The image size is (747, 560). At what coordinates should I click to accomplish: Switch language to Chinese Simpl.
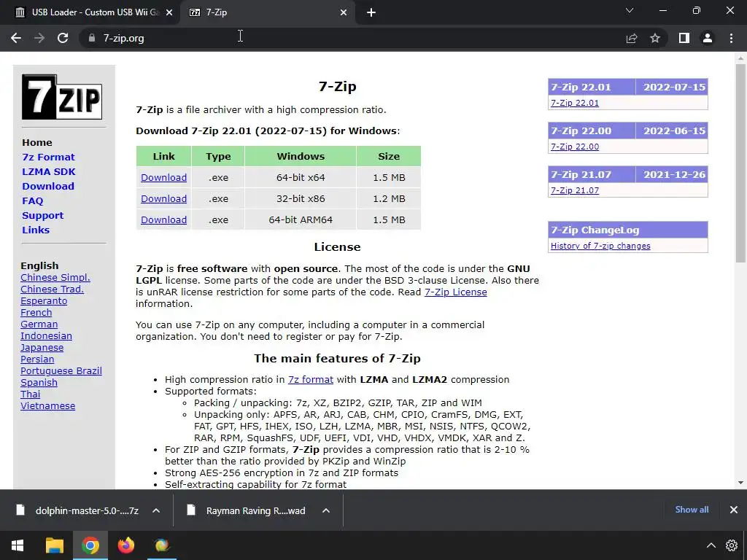tap(55, 278)
